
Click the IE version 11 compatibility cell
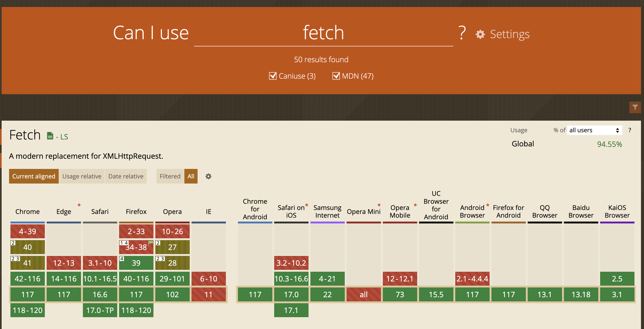(x=208, y=294)
